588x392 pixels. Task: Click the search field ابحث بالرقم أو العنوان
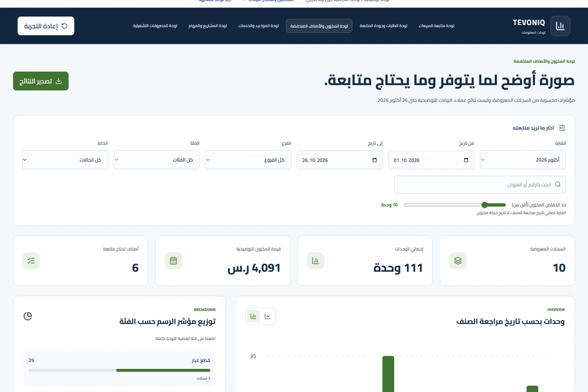pyautogui.click(x=480, y=185)
